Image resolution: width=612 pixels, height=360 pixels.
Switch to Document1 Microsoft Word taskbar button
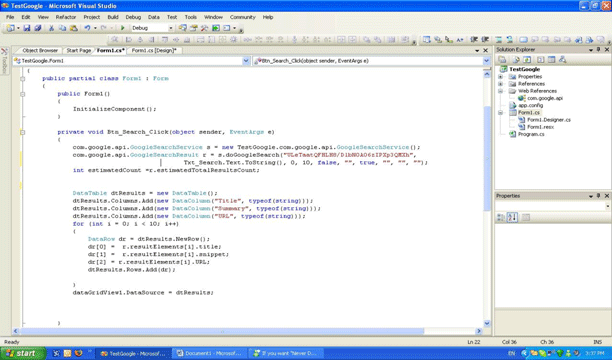click(x=210, y=353)
